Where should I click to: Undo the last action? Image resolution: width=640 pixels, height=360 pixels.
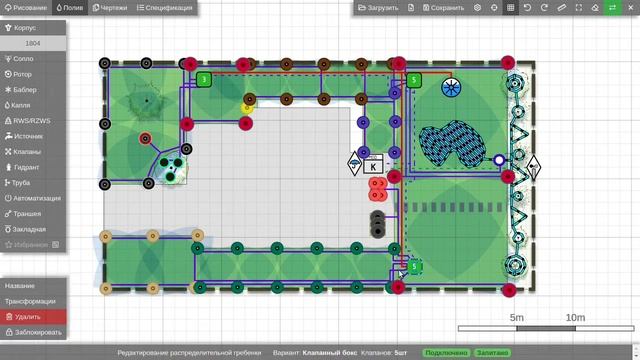(527, 8)
